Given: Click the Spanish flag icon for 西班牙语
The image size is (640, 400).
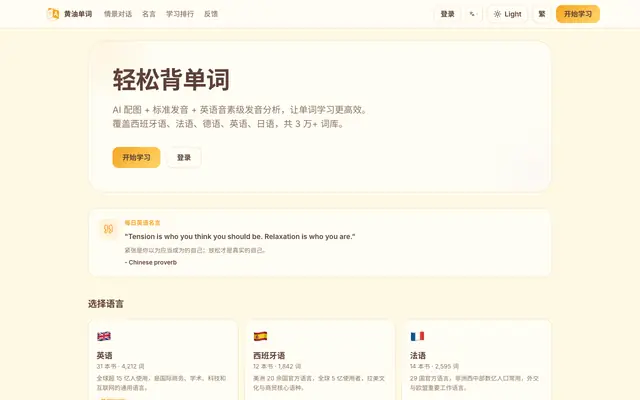Looking at the screenshot, I should [260, 336].
